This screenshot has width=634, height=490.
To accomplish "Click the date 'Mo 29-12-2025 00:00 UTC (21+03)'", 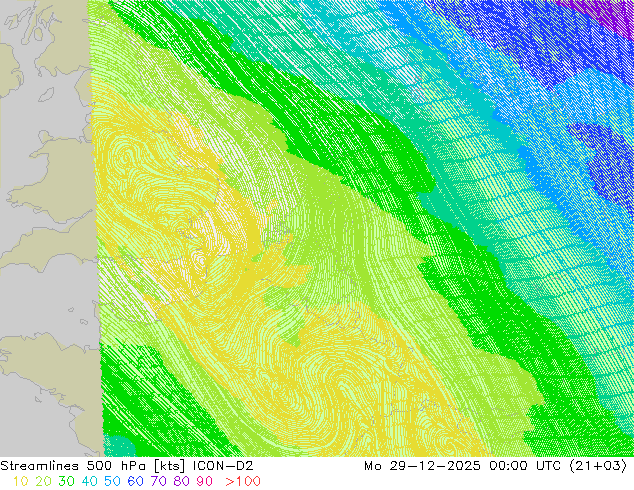I will pos(495,466).
